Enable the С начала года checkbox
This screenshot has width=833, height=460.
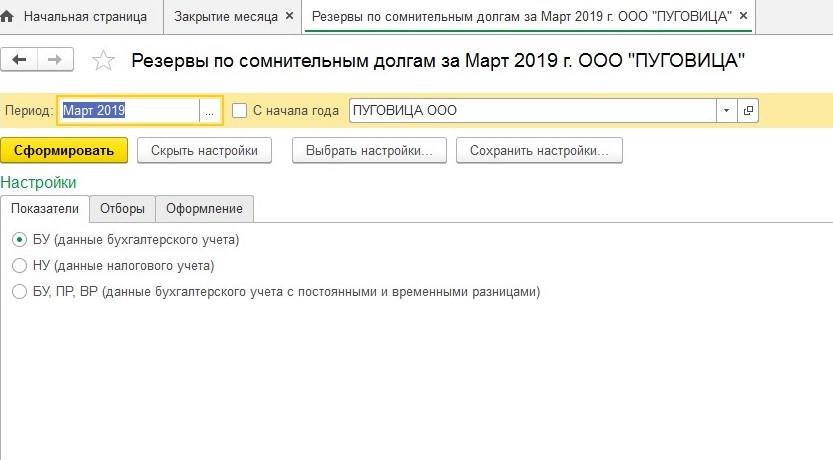(239, 111)
